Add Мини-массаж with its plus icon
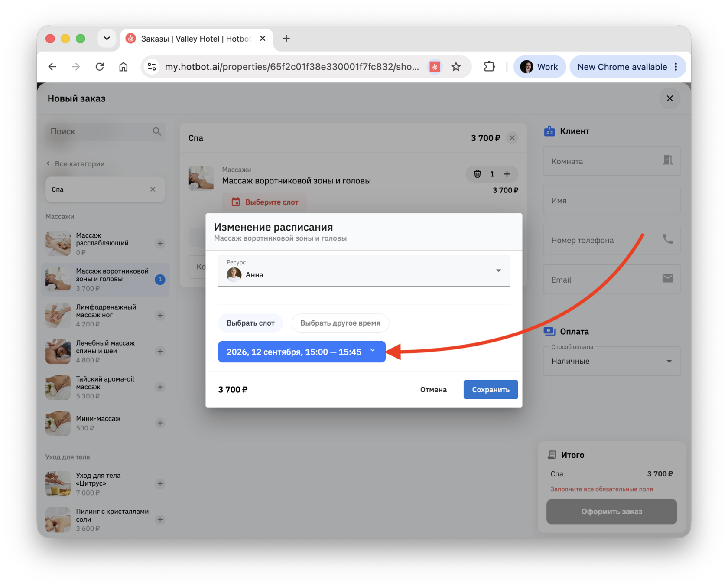728x587 pixels. [160, 423]
